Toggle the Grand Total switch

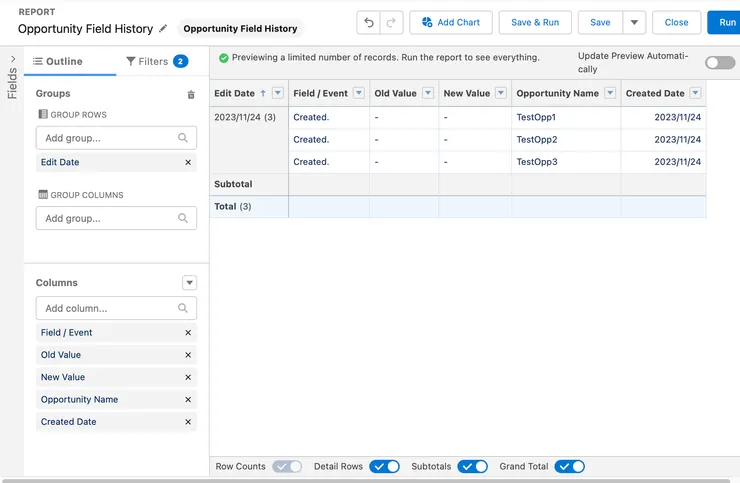(x=570, y=466)
